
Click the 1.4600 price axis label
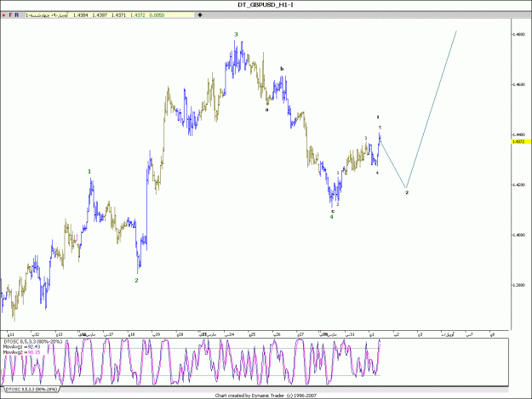(x=518, y=84)
